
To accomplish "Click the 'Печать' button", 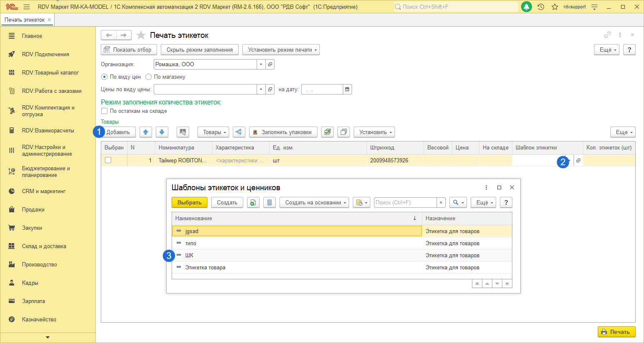I will [616, 332].
